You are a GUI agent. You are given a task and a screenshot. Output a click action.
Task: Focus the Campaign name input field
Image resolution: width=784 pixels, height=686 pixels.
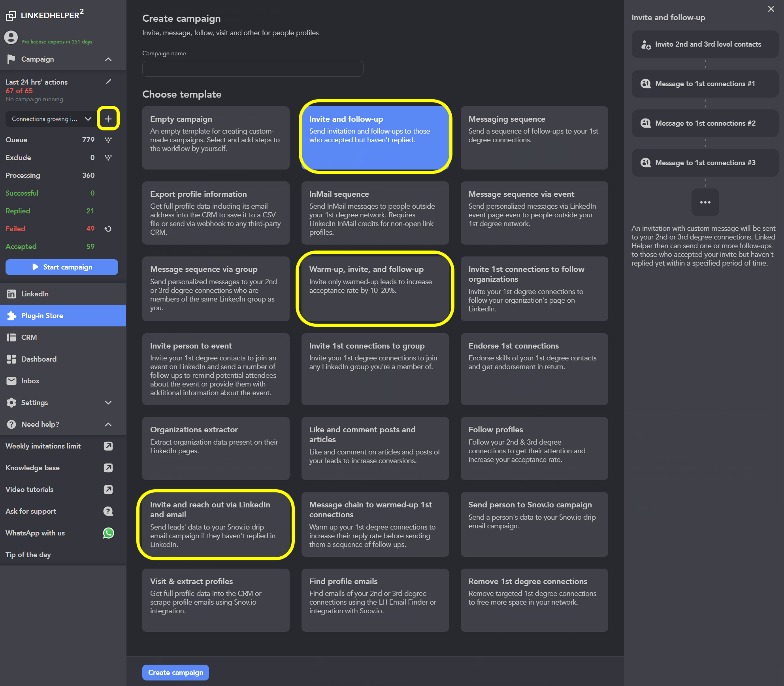tap(253, 69)
